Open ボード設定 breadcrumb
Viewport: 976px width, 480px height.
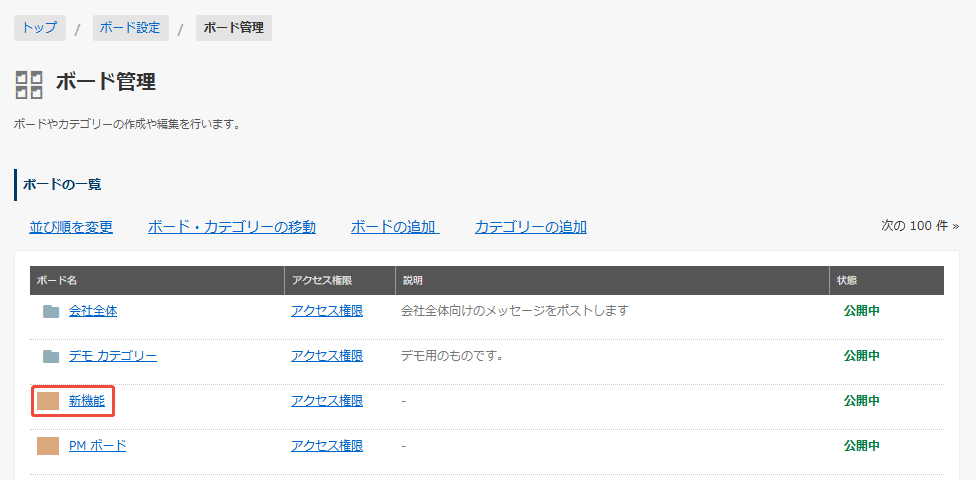pyautogui.click(x=131, y=28)
